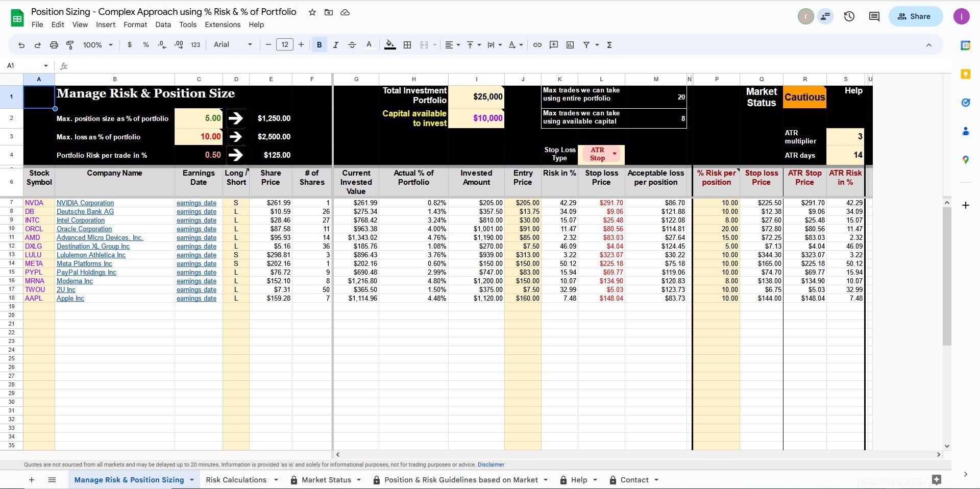Increase decimal places in toolbar
The image size is (980, 489).
click(179, 45)
